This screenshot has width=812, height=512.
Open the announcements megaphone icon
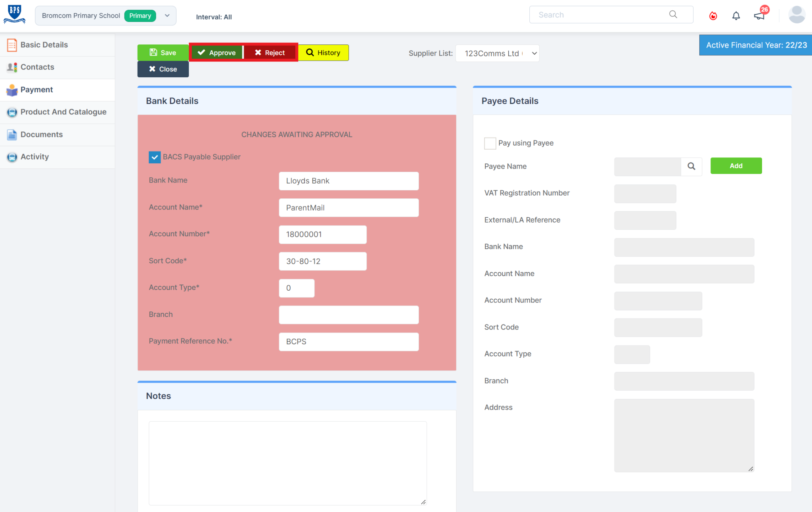(759, 16)
